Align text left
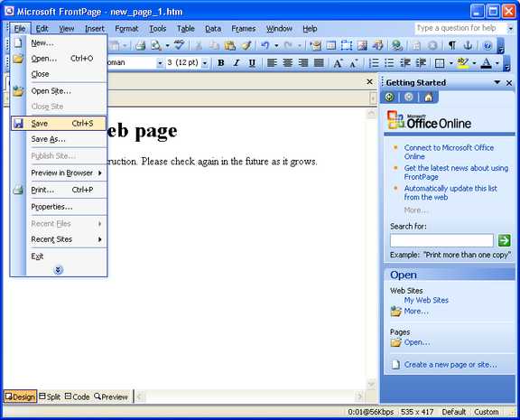This screenshot has height=420, width=520. click(x=272, y=62)
